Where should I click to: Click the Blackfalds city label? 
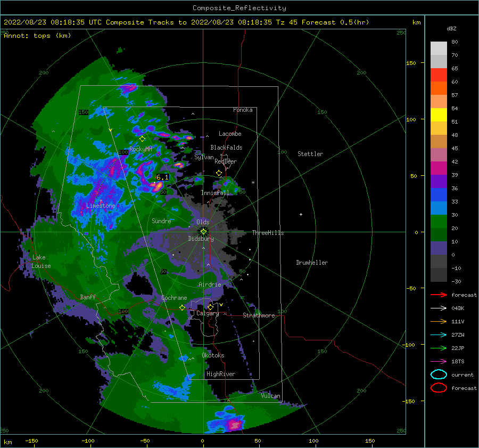(x=226, y=148)
